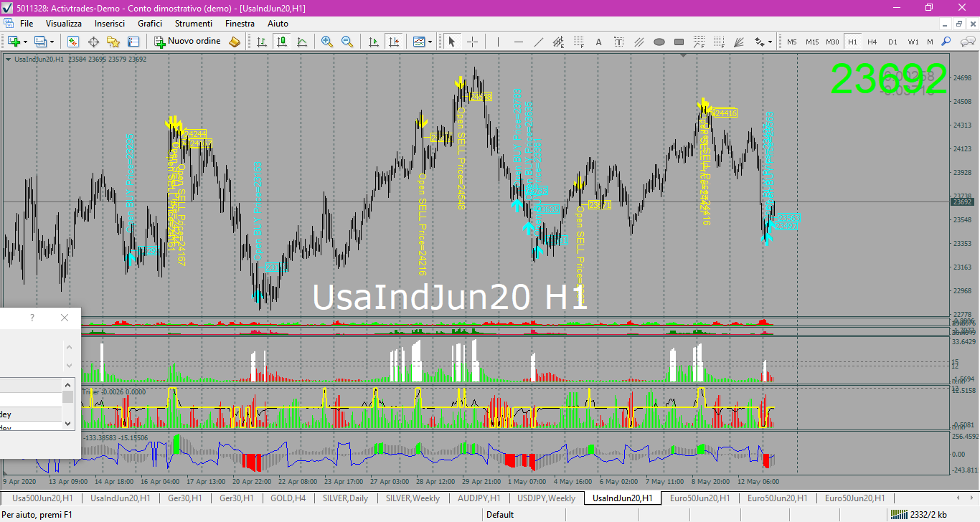The image size is (980, 522).
Task: Switch to bar chart type
Action: tap(262, 42)
